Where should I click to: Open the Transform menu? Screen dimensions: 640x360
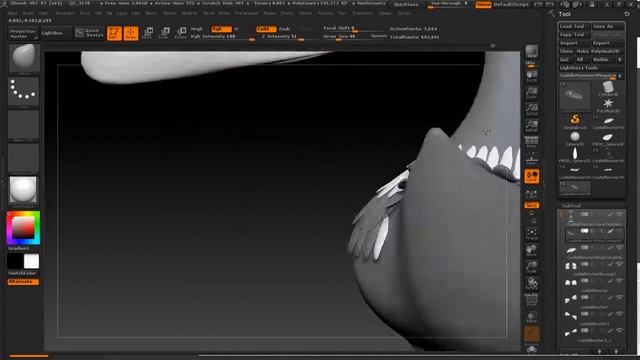point(362,13)
